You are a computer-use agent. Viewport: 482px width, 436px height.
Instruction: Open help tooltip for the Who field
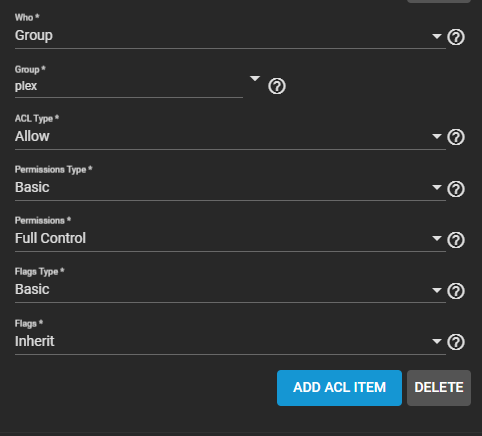click(456, 37)
